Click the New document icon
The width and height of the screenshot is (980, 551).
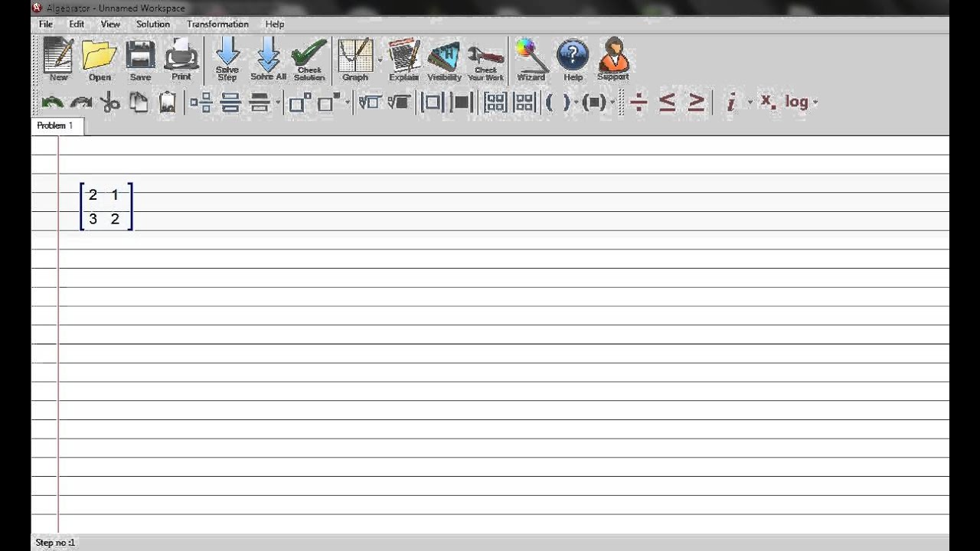(59, 59)
